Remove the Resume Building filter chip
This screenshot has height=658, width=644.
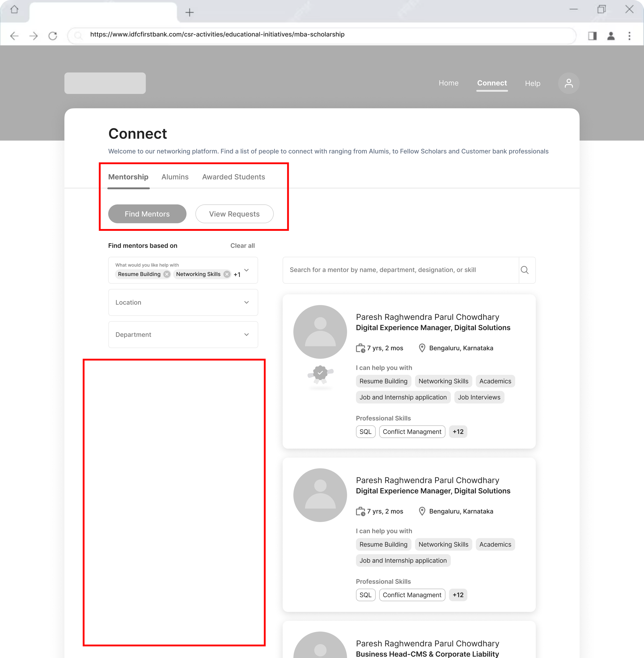pyautogui.click(x=167, y=274)
